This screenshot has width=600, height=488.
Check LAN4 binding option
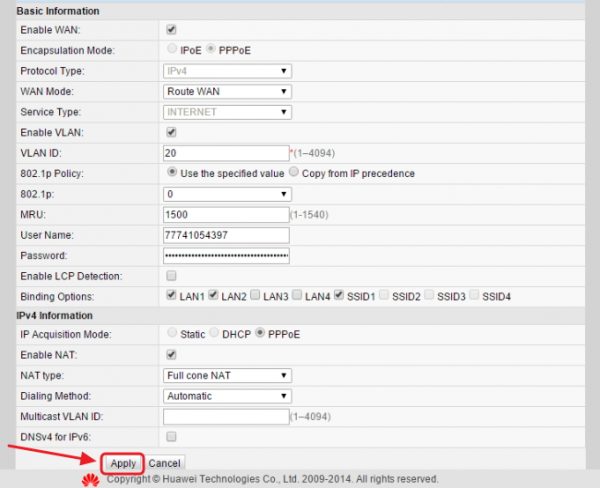297,295
